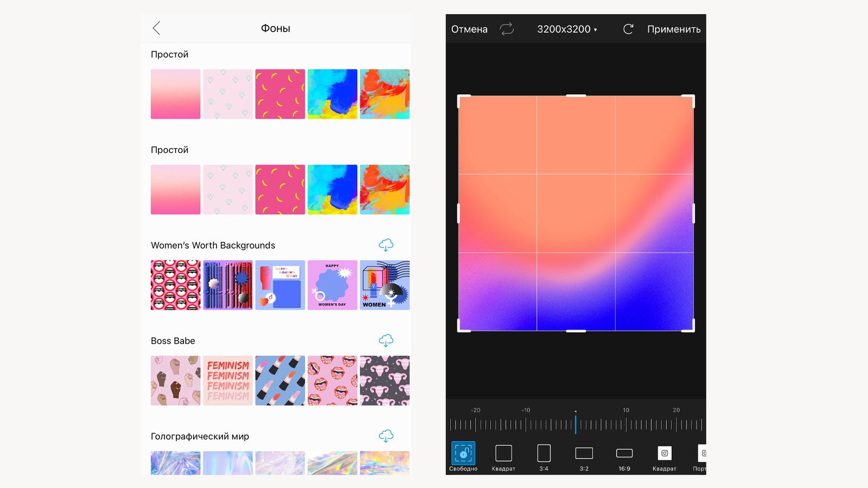Choose the 3:4 crop ratio
868x488 pixels.
544,458
